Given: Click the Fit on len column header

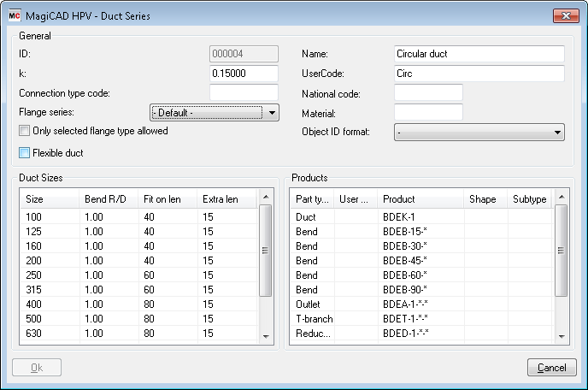Looking at the screenshot, I should tap(168, 199).
